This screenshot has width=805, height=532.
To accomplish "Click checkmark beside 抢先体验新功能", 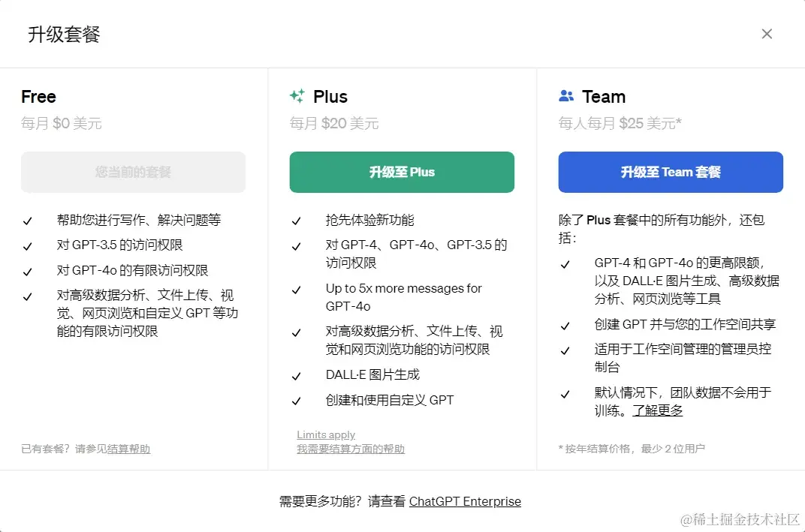I will (296, 221).
